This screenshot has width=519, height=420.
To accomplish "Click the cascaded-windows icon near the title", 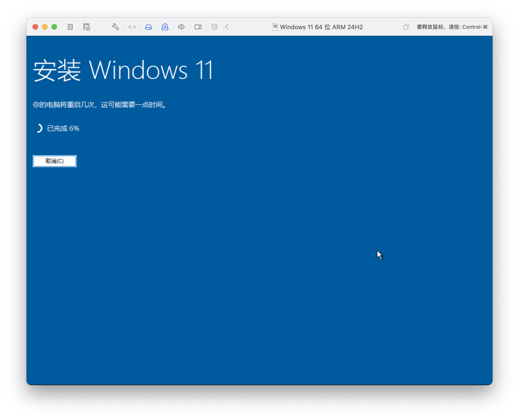I will point(406,27).
